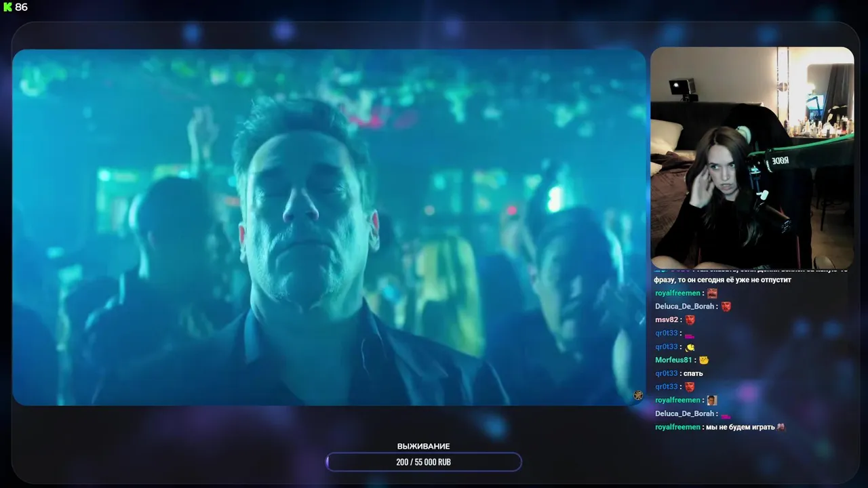Open the qr0t33 username beside "спать"
Screen dimensions: 868x488
pyautogui.click(x=667, y=373)
